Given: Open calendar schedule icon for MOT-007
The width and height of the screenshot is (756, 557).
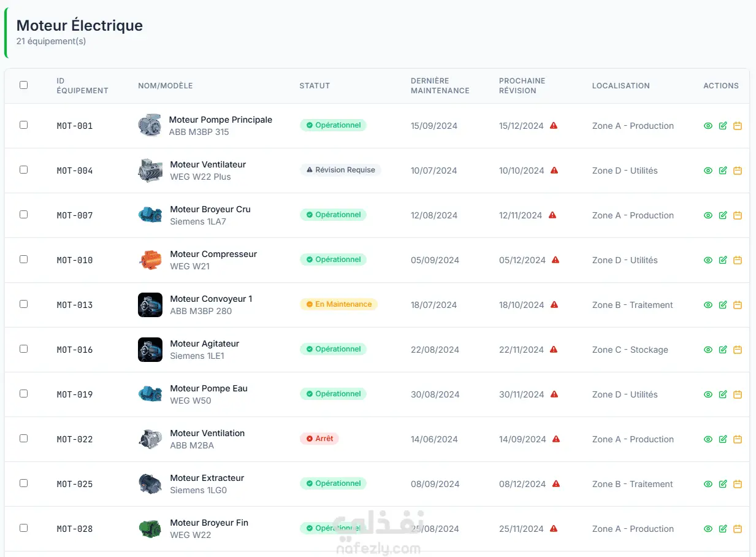Looking at the screenshot, I should click(x=738, y=215).
